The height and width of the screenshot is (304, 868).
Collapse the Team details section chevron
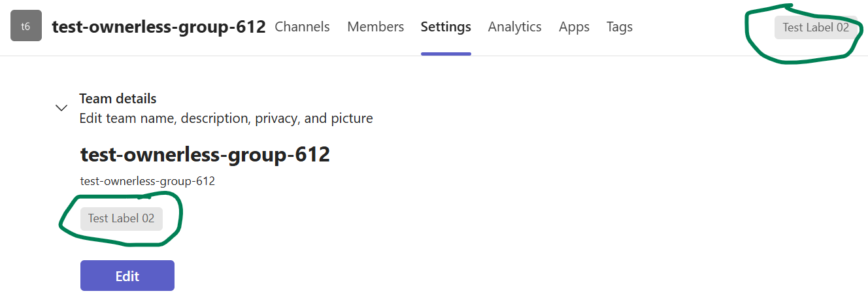tap(61, 108)
